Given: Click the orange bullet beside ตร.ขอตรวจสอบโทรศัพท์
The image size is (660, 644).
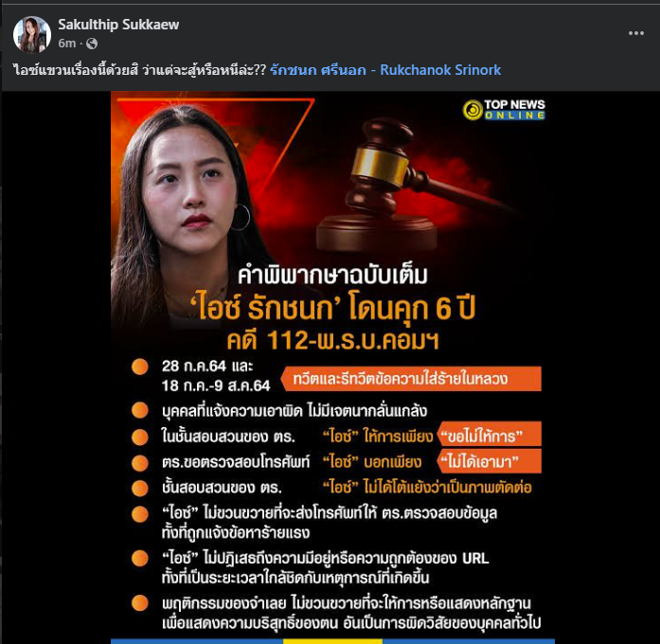Looking at the screenshot, I should click(140, 463).
